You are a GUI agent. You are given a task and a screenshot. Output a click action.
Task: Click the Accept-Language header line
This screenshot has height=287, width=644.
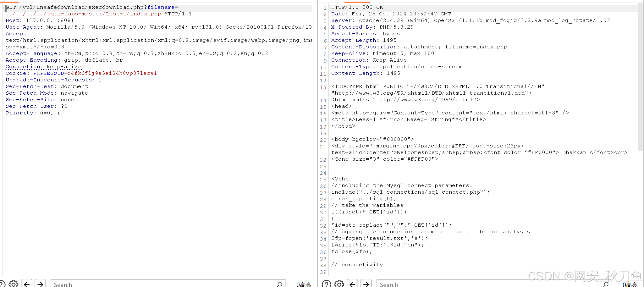click(137, 53)
